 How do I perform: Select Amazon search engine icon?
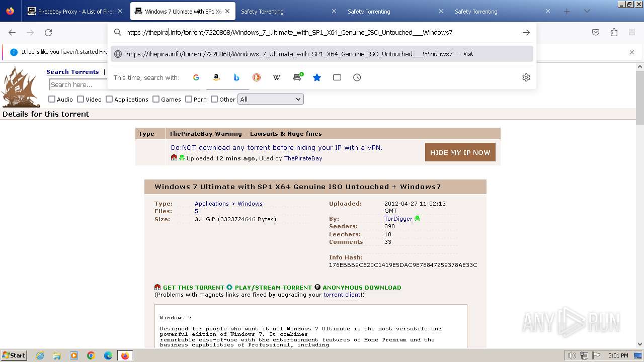point(216,77)
